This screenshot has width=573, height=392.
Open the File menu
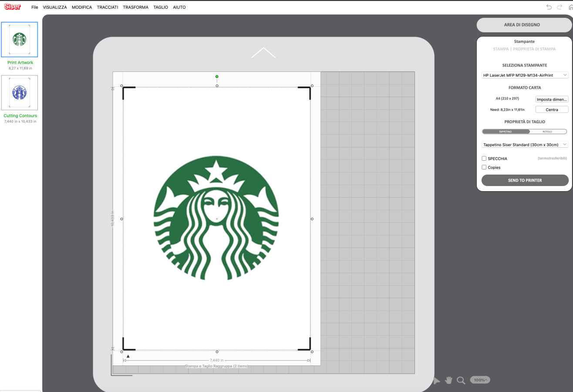click(35, 7)
